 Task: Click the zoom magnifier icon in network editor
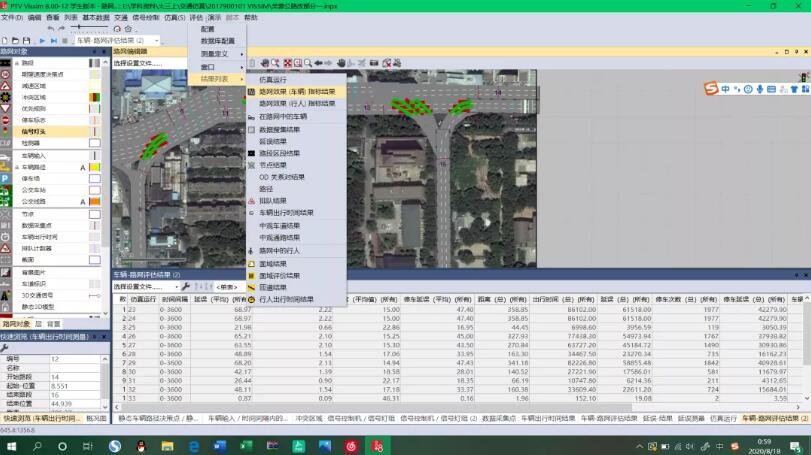coord(308,63)
